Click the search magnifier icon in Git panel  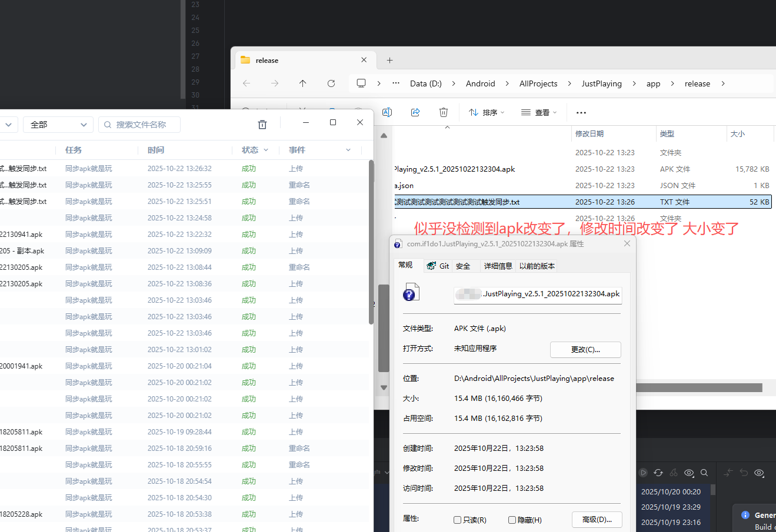coord(704,473)
